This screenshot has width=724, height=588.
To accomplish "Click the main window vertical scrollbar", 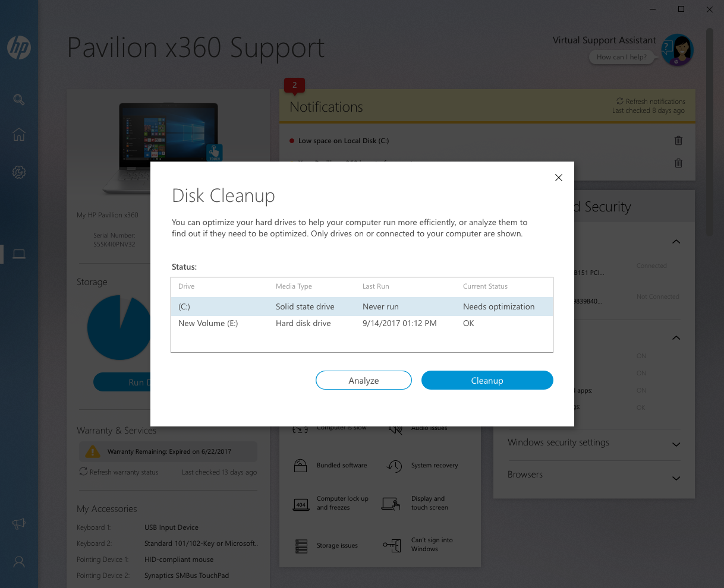I will [x=709, y=131].
